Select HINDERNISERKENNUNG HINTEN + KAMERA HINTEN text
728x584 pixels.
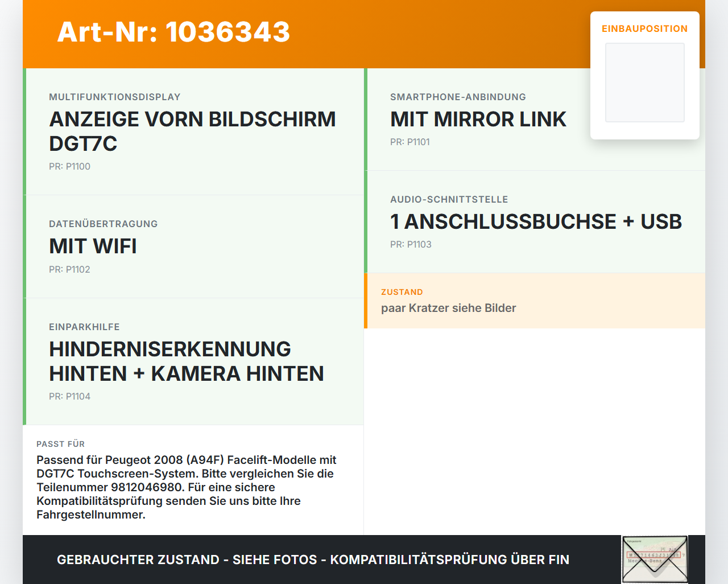[x=187, y=361]
